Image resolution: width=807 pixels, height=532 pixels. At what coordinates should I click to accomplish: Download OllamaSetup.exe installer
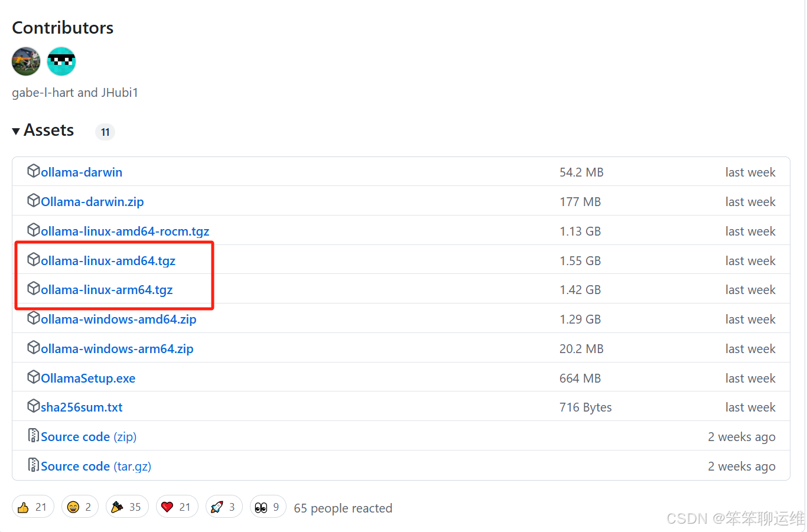pos(88,378)
